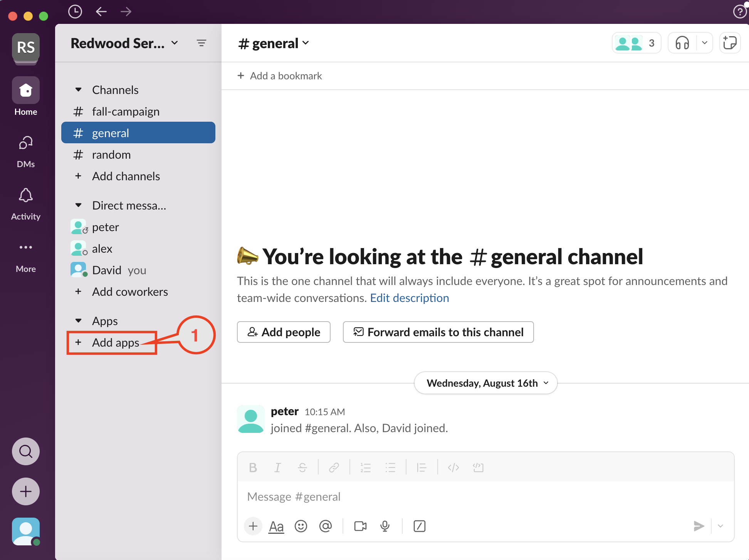Open the send options chevron
749x560 pixels.
(720, 526)
